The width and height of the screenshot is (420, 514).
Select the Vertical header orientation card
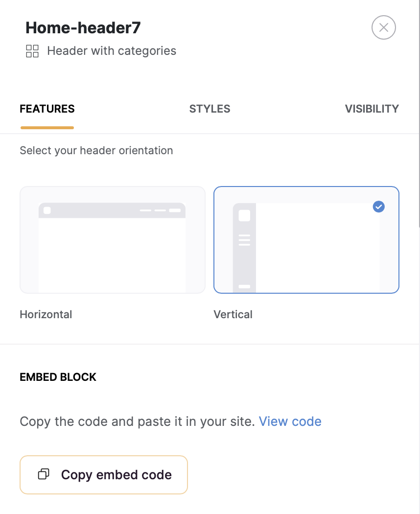(306, 240)
